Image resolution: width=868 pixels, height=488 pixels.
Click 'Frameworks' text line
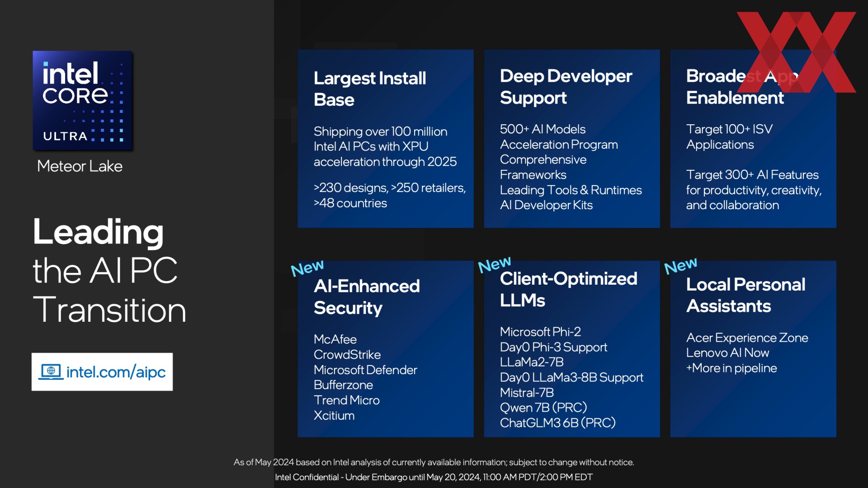(x=533, y=175)
